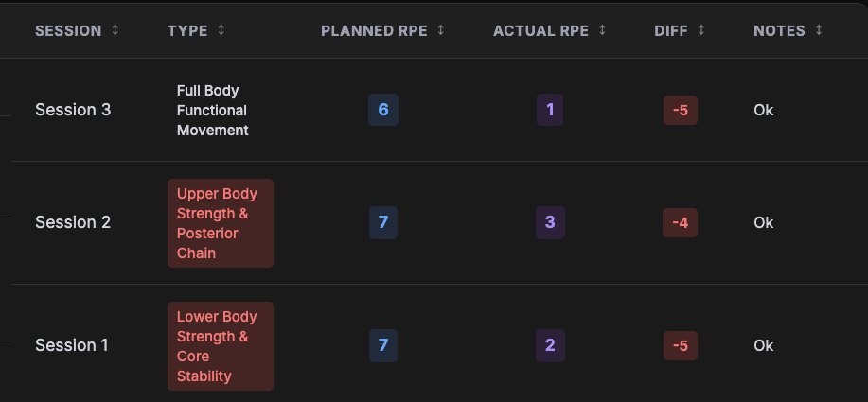Select the Session 3 row label

click(73, 110)
